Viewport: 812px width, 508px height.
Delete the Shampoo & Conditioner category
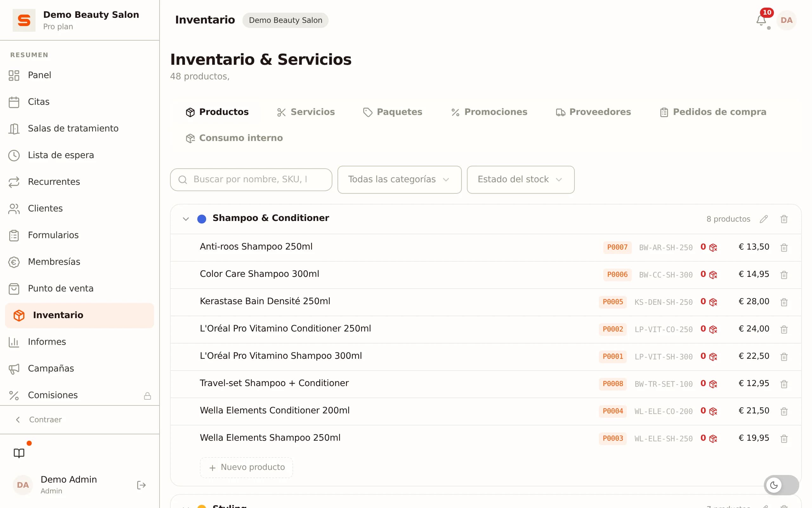(784, 219)
